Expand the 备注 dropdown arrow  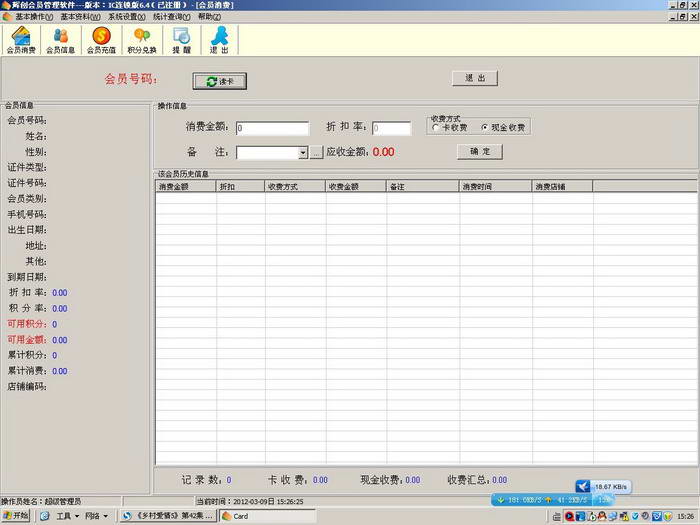pos(303,153)
